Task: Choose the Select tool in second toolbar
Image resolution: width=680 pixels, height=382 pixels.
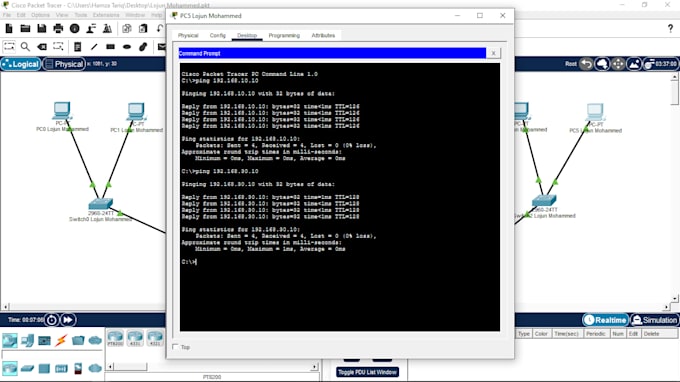Action: tap(9, 46)
